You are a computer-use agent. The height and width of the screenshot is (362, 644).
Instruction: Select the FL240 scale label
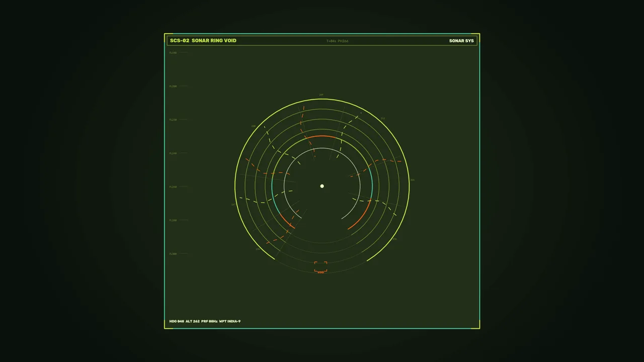pos(173,153)
